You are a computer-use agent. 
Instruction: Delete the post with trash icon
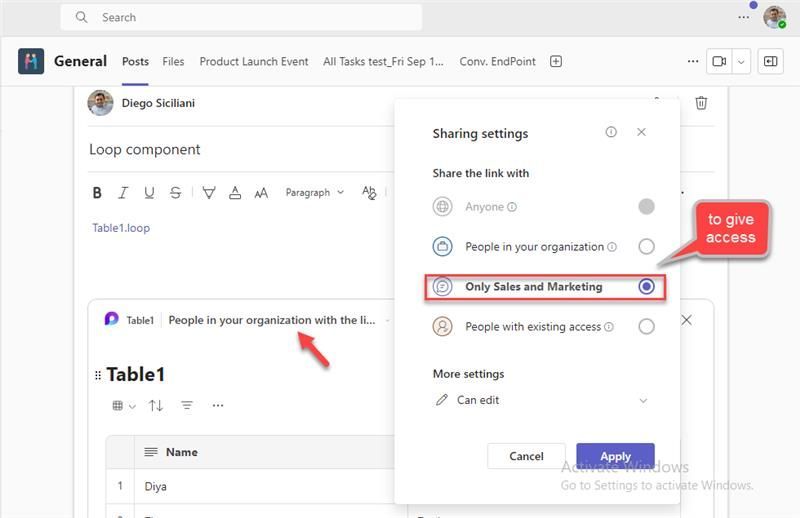point(701,103)
